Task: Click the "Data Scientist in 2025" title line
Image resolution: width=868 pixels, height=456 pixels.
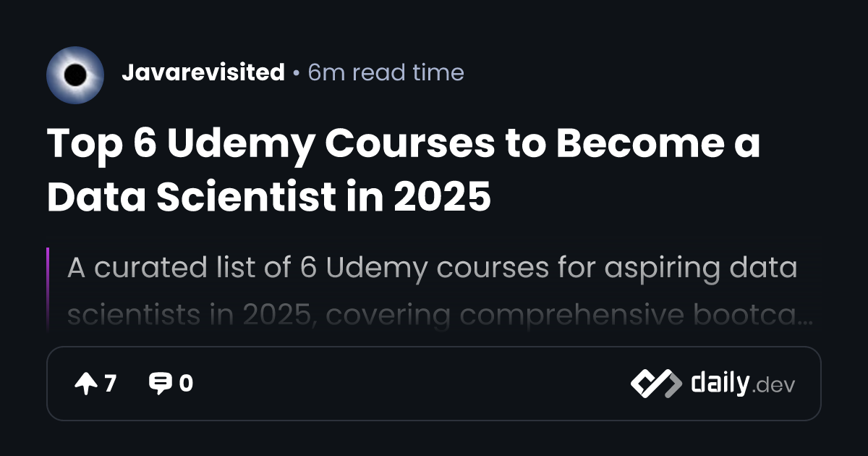Action: coord(269,197)
